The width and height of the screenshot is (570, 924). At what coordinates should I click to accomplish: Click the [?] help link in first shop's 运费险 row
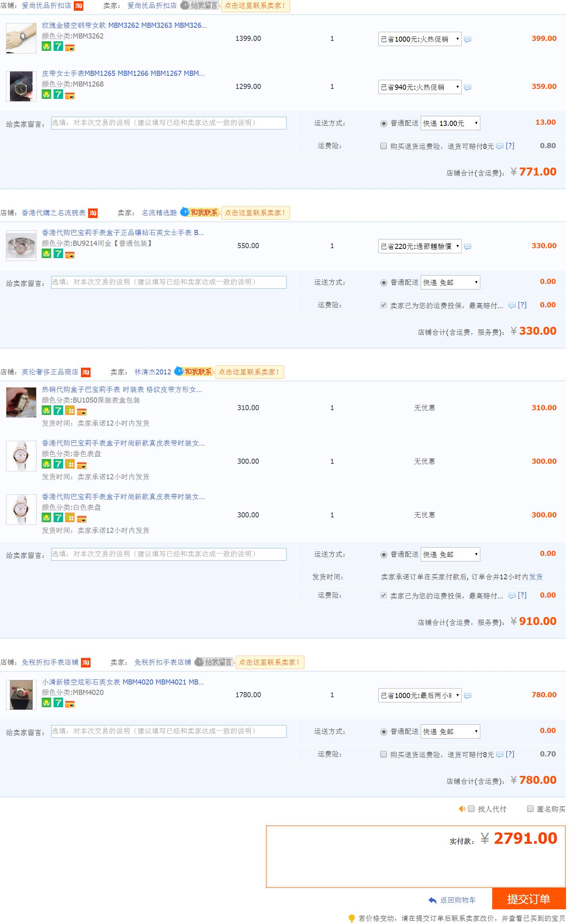[x=510, y=146]
